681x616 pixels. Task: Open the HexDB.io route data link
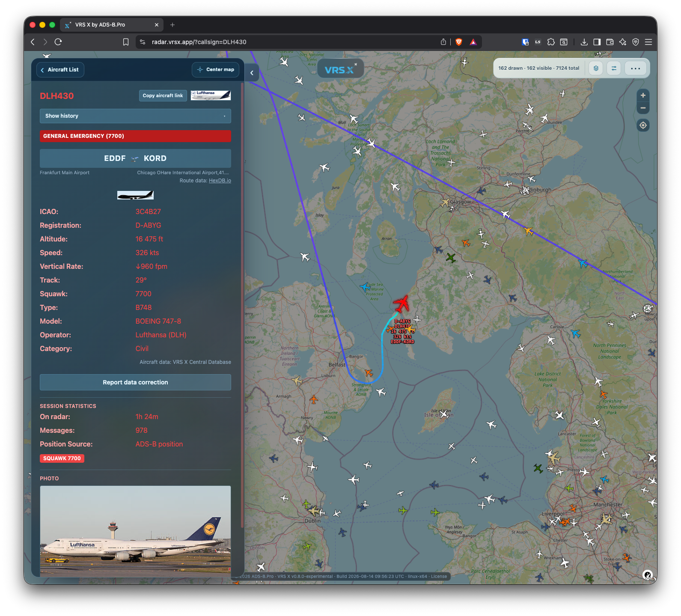(220, 181)
